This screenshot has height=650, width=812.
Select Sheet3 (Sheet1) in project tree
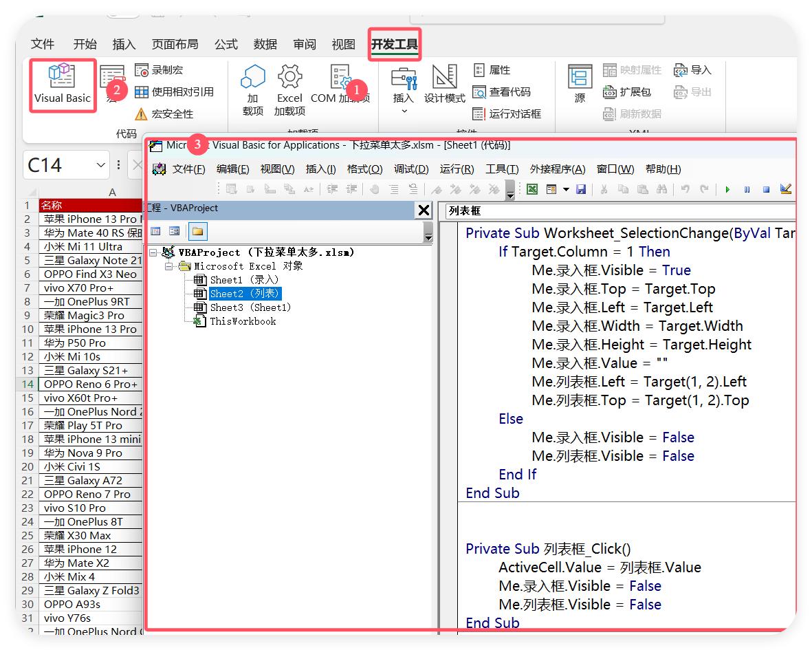point(250,307)
